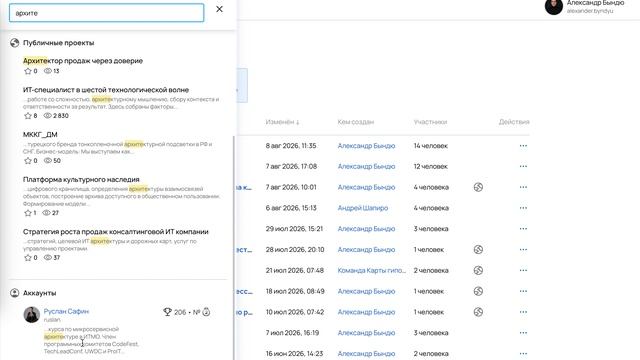Click public globe icon in 28 июл 20:10 row
640x360 pixels.
(x=478, y=250)
